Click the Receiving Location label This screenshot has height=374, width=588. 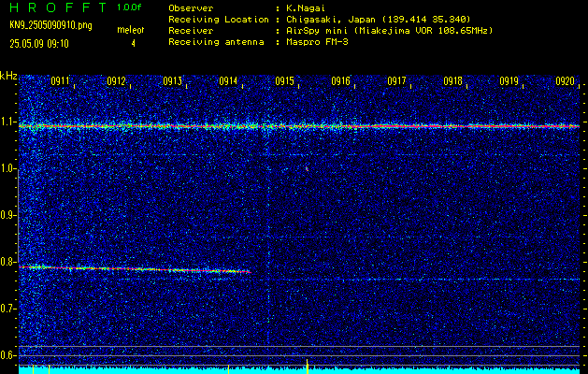219,19
